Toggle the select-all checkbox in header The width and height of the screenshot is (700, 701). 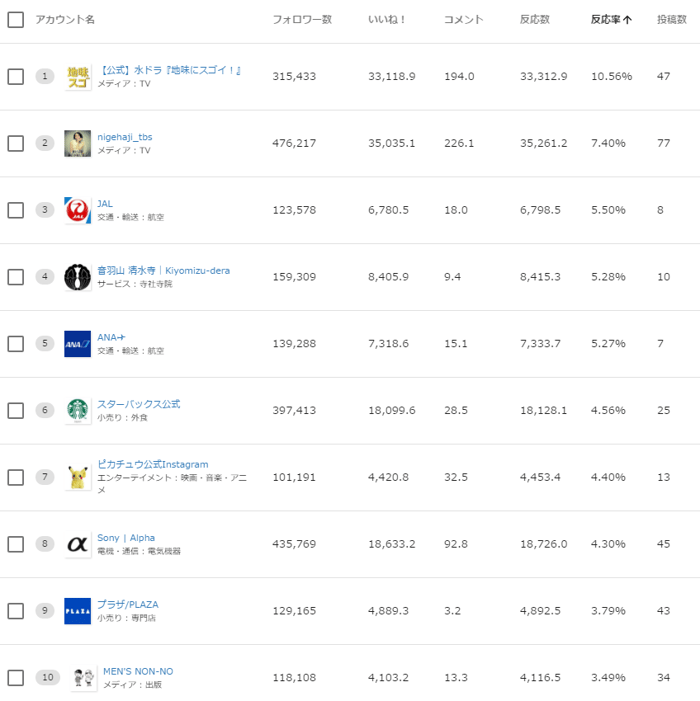pos(16,20)
